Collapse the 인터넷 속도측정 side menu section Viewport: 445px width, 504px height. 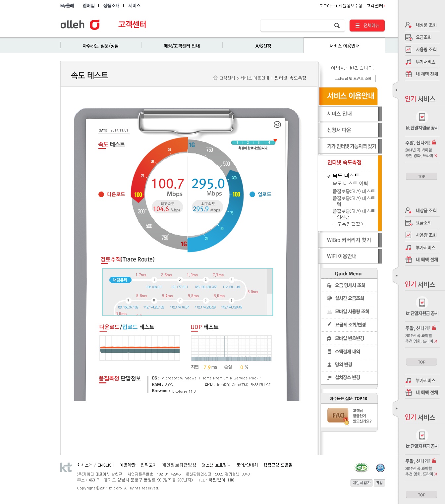click(345, 162)
